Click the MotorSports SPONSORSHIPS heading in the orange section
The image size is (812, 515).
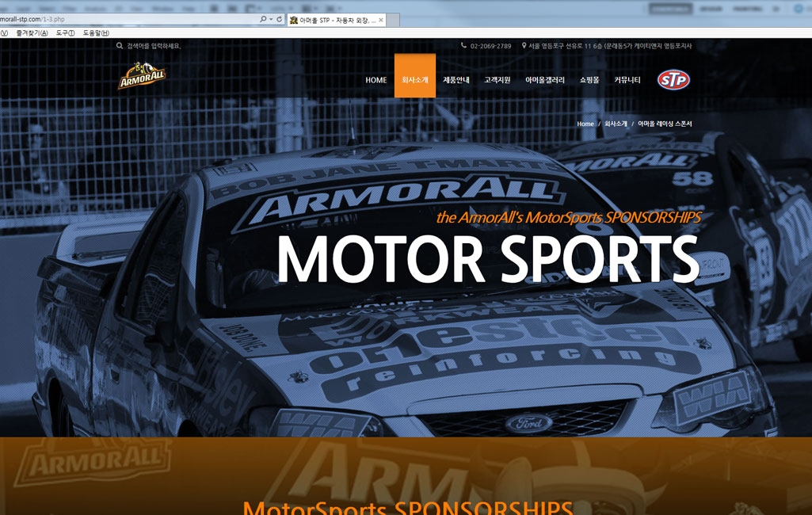point(407,507)
